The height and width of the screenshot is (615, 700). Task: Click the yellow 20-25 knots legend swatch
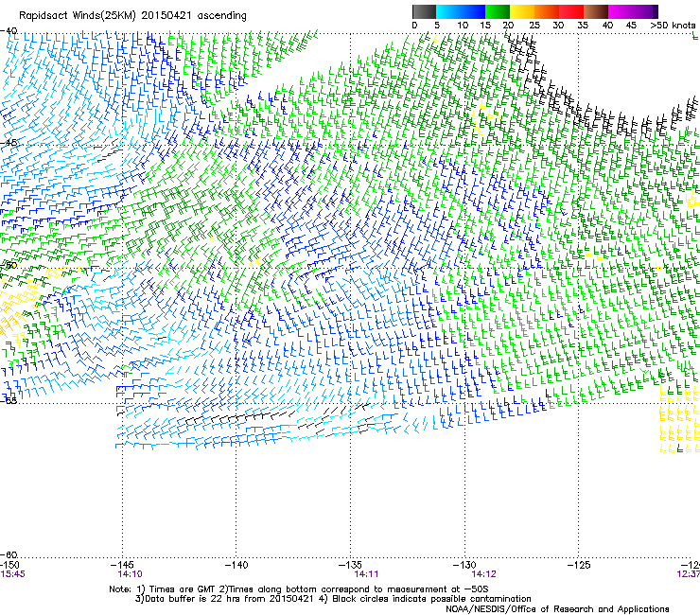tap(522, 11)
